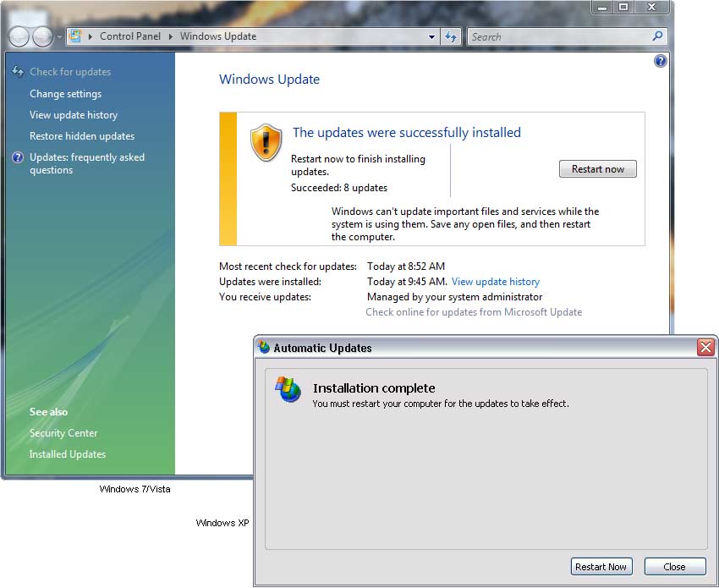Open the blue Help question mark icon

(x=661, y=61)
